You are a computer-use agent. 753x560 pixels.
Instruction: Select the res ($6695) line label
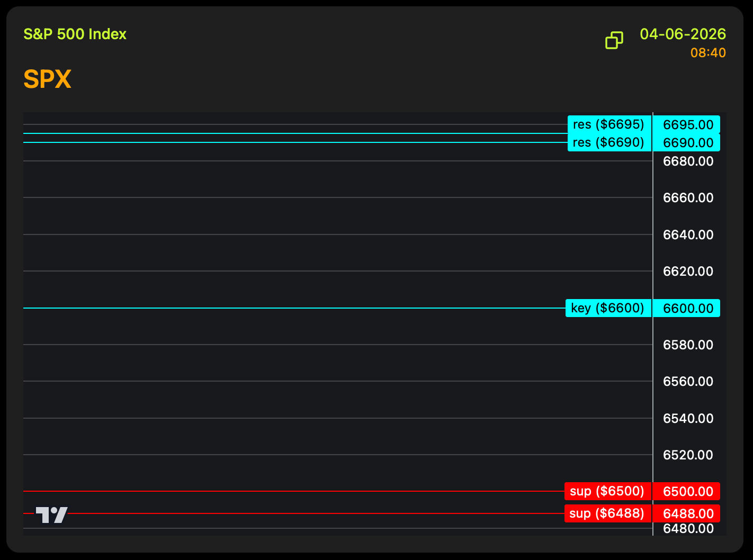[x=608, y=124]
